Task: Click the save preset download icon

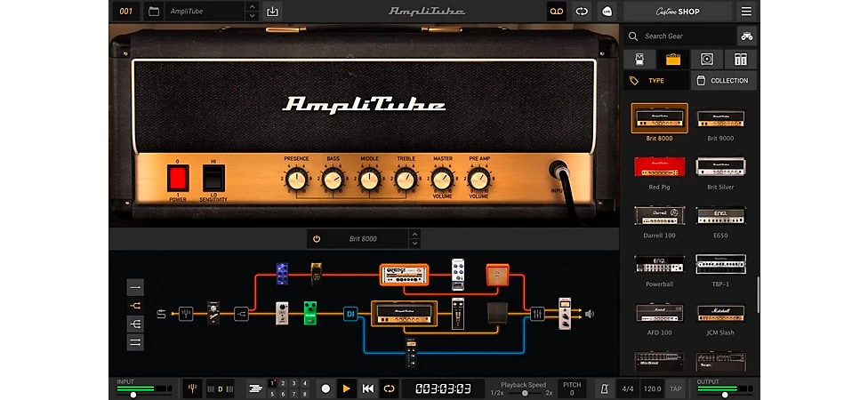Action: point(272,11)
